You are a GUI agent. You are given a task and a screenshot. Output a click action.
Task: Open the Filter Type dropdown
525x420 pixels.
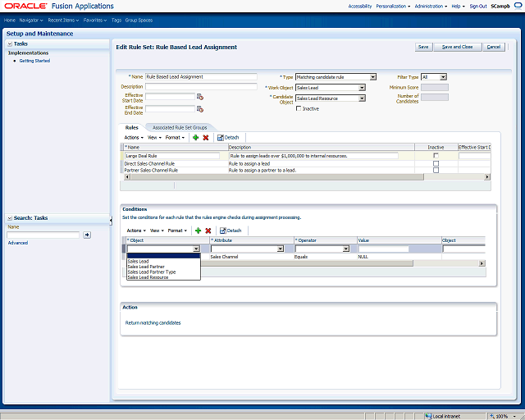(x=443, y=77)
